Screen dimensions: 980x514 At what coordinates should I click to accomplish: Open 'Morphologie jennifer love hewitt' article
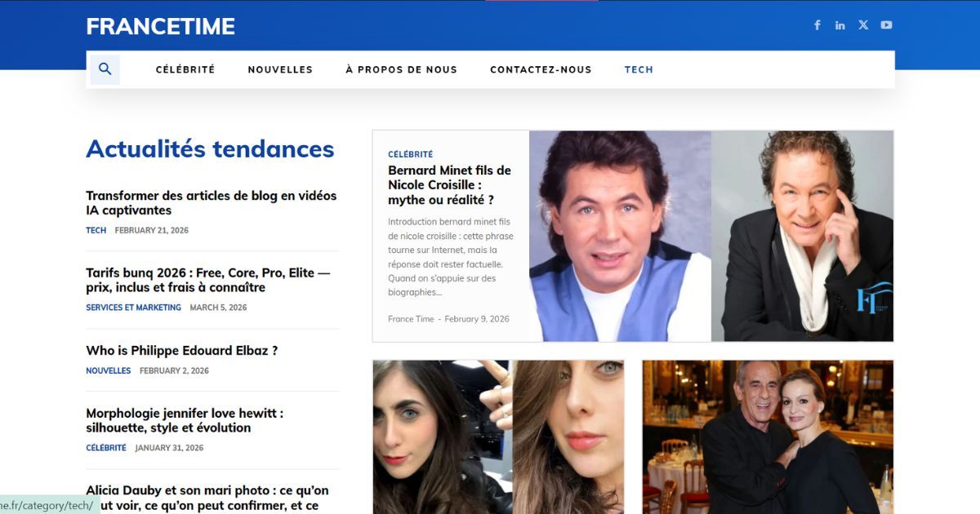185,420
